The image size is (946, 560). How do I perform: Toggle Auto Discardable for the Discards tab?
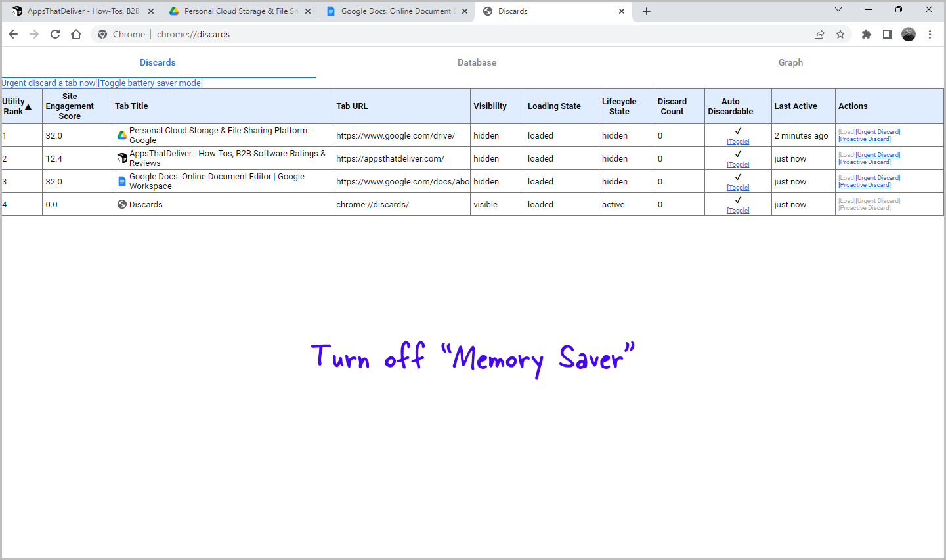[x=738, y=210]
